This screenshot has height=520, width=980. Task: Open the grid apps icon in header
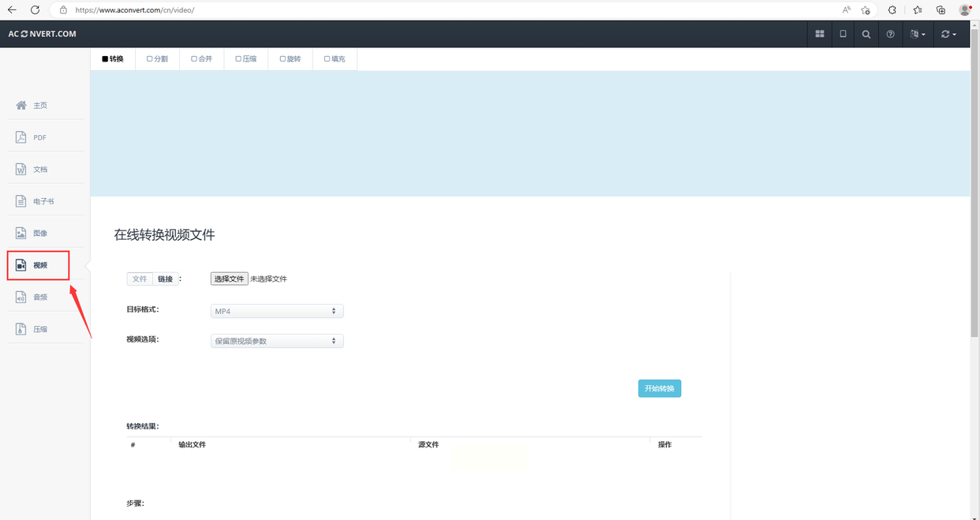click(x=820, y=34)
